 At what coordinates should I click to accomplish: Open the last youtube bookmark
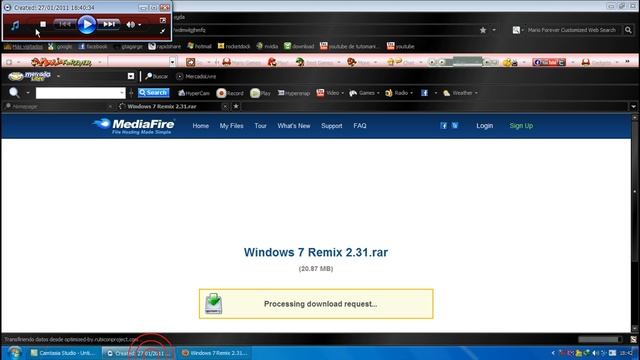(x=400, y=47)
